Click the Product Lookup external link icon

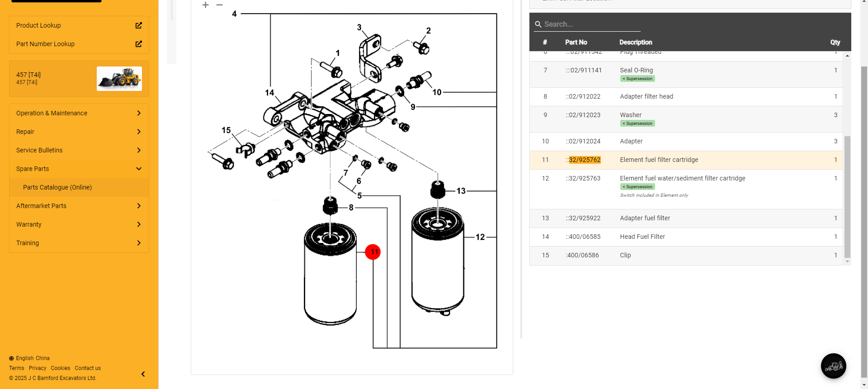[138, 25]
